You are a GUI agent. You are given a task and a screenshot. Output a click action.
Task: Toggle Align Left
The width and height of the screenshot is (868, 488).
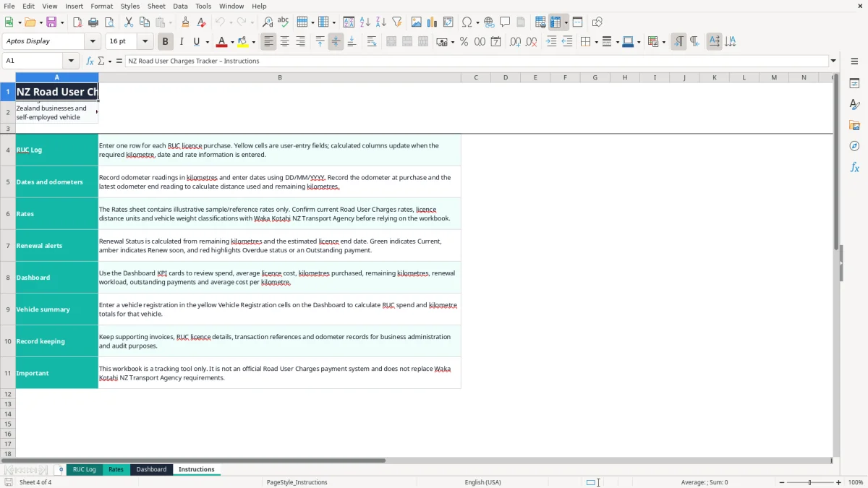point(268,42)
